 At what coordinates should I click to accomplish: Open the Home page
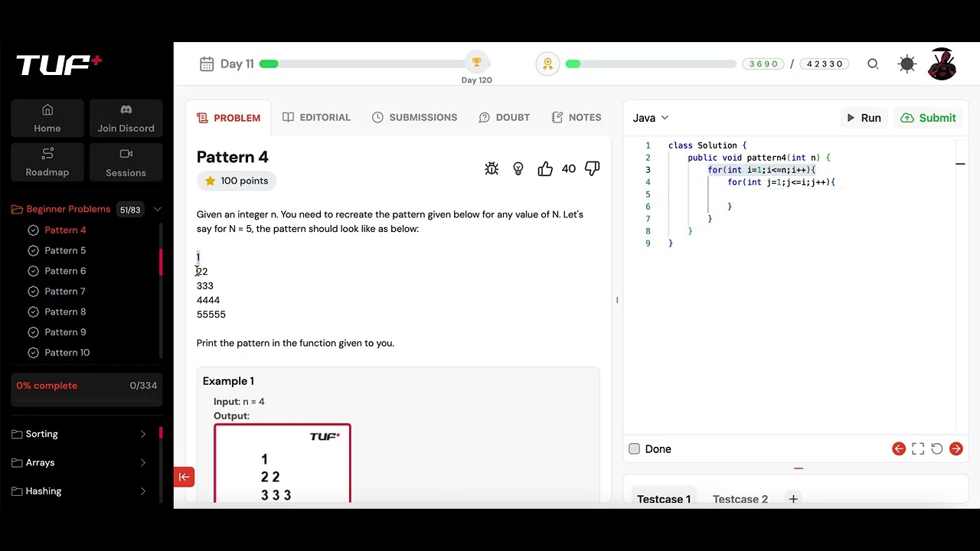(47, 119)
